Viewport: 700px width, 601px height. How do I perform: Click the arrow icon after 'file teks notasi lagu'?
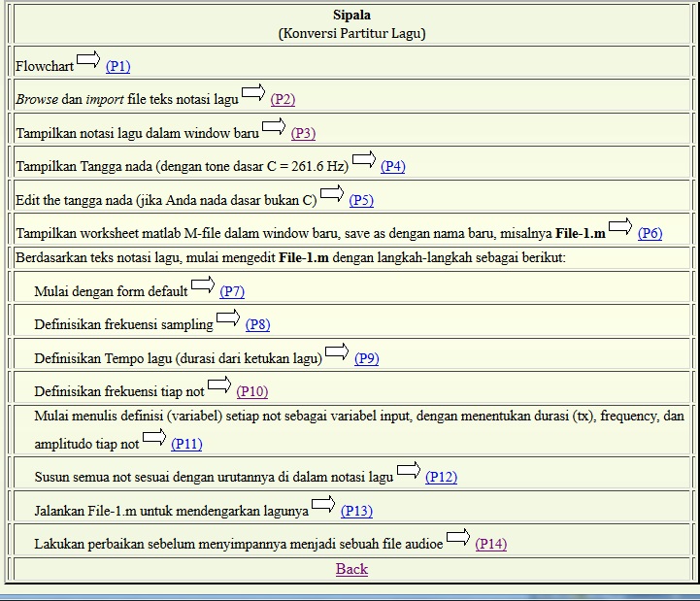253,92
